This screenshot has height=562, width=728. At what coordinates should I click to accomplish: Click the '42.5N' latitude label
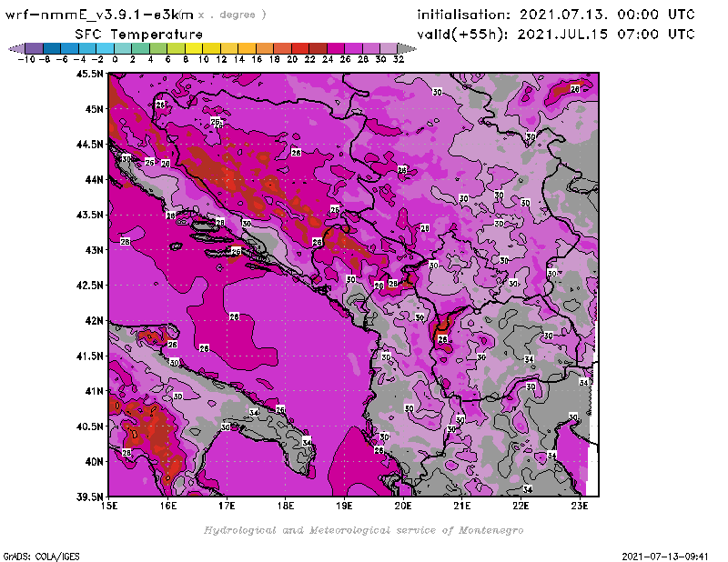89,285
